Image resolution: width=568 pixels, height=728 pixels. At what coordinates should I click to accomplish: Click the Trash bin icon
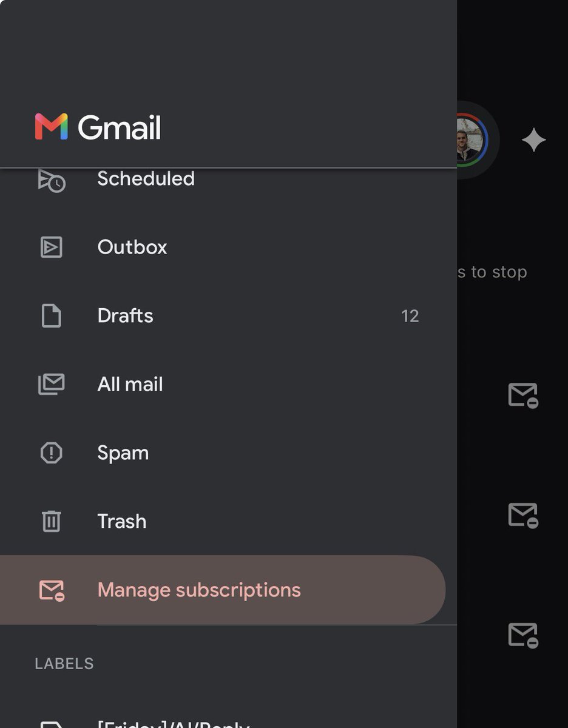52,522
